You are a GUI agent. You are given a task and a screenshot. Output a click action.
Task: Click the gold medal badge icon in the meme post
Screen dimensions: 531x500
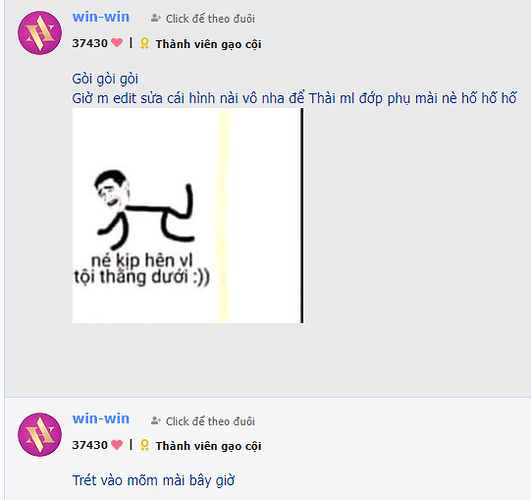[x=145, y=44]
